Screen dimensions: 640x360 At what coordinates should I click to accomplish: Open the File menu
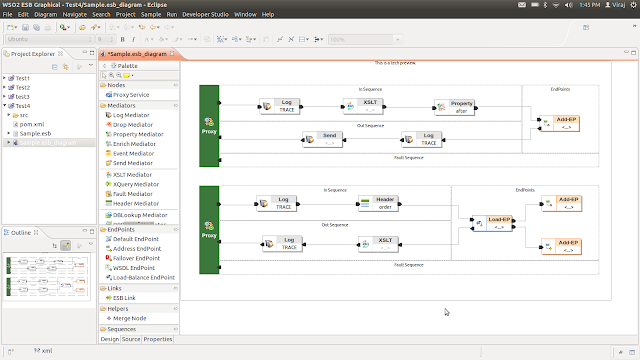pos(7,14)
